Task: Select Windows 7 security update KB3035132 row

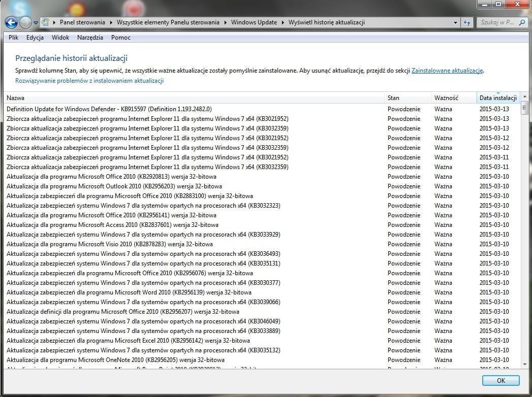Action: 261,351
